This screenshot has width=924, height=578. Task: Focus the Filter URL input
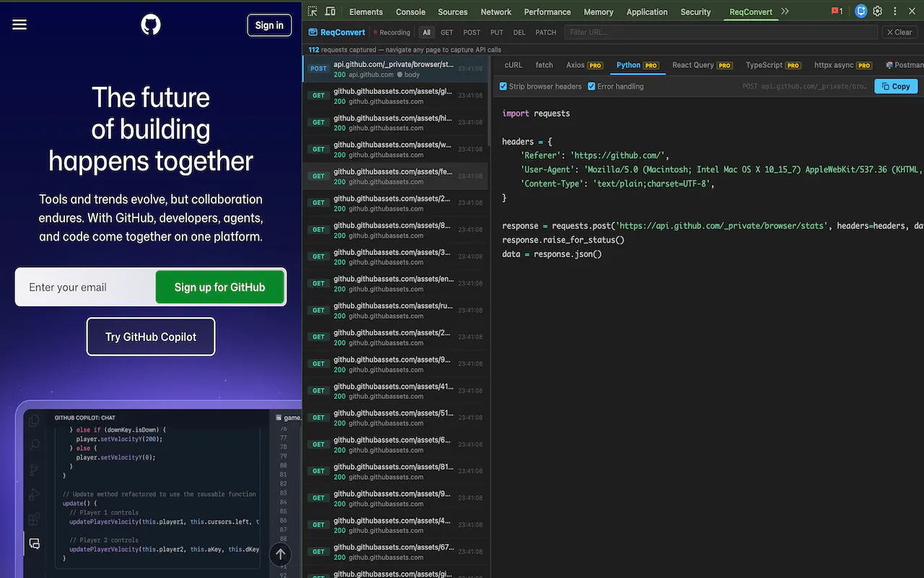pos(721,33)
